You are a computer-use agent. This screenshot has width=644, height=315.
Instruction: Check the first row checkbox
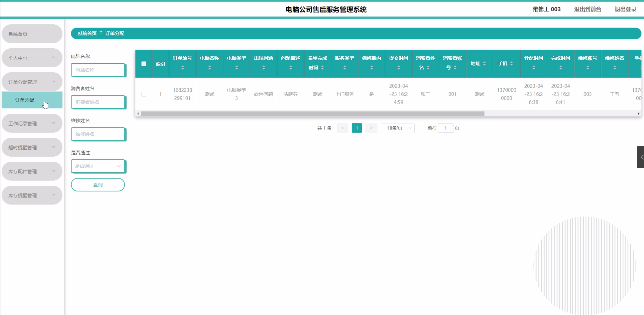pyautogui.click(x=144, y=94)
